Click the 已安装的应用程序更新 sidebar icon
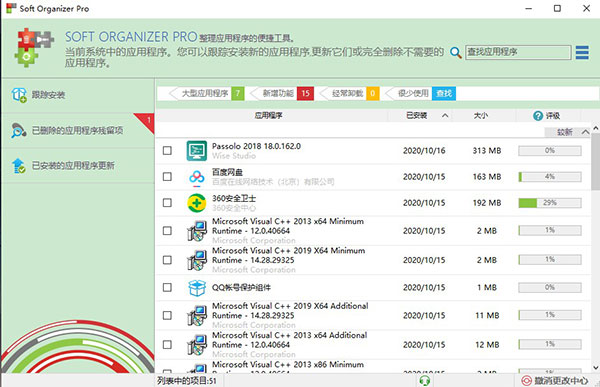 point(18,166)
